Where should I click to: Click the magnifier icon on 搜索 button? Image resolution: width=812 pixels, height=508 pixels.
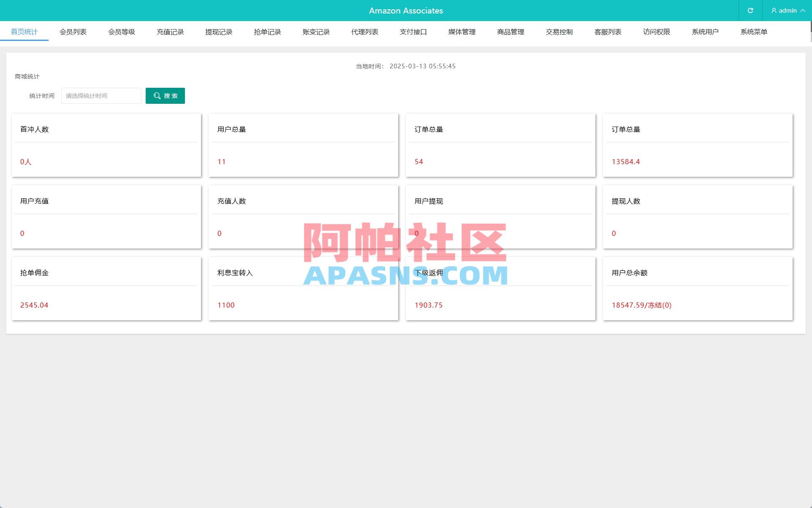click(x=157, y=96)
